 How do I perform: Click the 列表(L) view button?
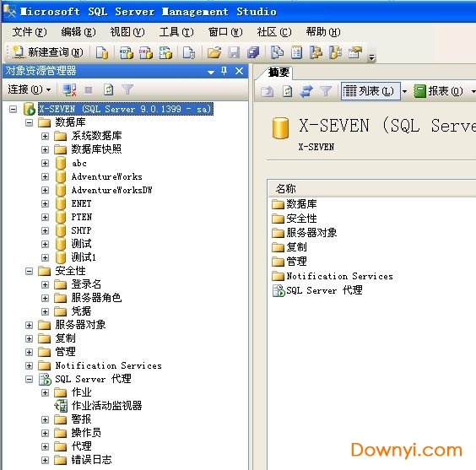point(371,91)
